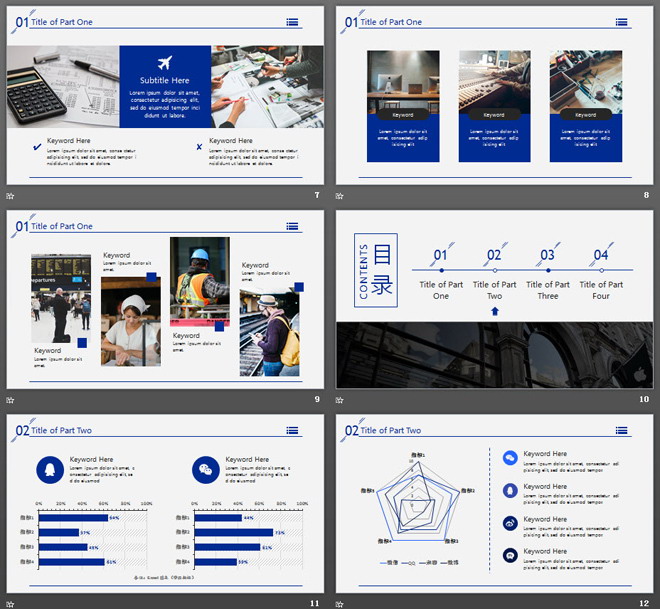Click the airplane icon above Subtitle Here
Image resolution: width=660 pixels, height=609 pixels.
pyautogui.click(x=165, y=62)
